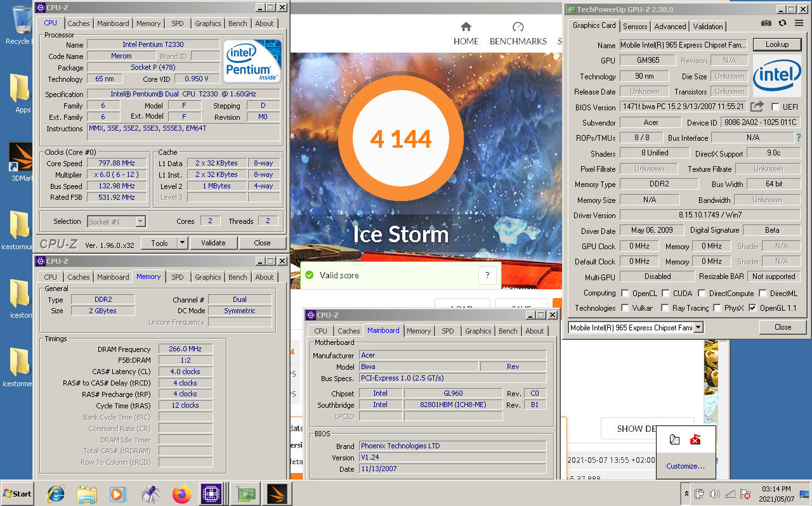Click the power plug tray icon

(700, 494)
